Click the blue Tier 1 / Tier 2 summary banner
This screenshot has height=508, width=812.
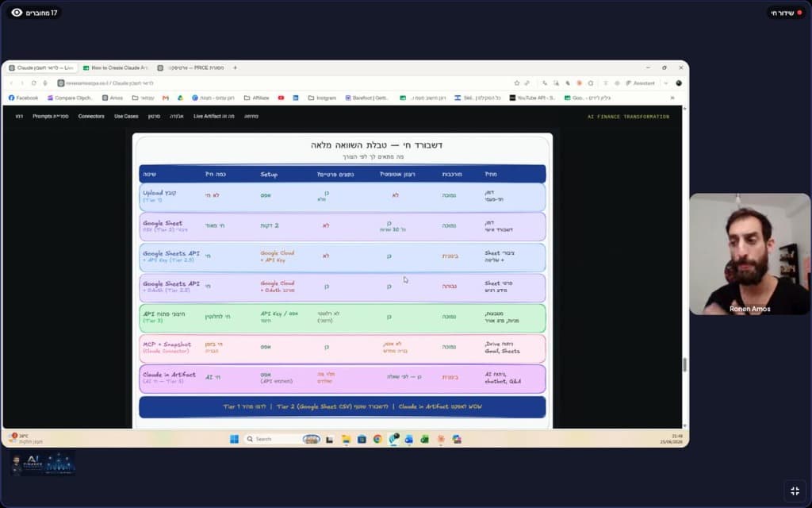click(x=343, y=407)
